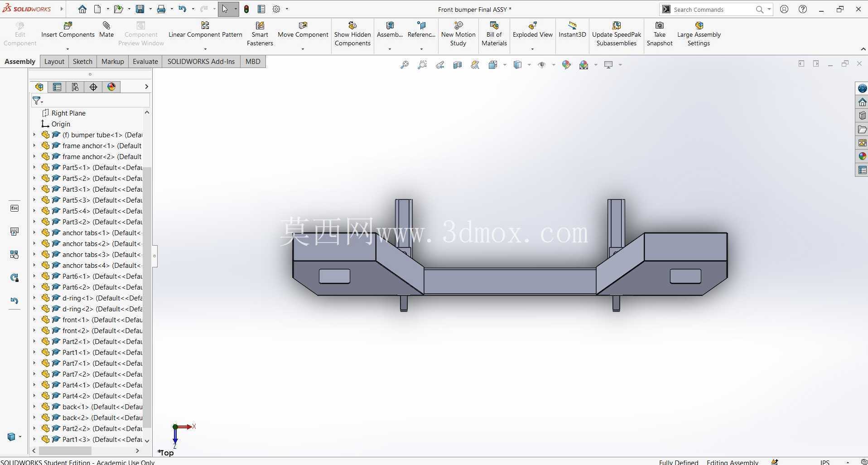Click Update SpeedPak Subassemblies
The height and width of the screenshot is (465, 868).
pos(617,34)
